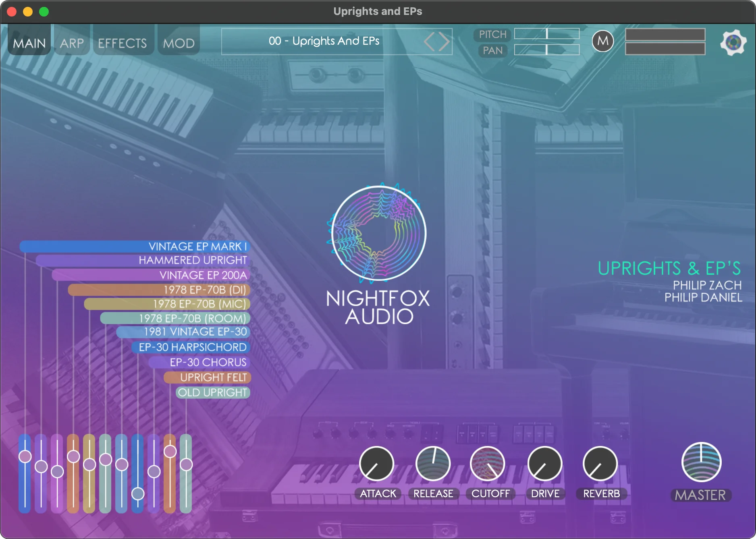Click the lower output level meter

[665, 49]
